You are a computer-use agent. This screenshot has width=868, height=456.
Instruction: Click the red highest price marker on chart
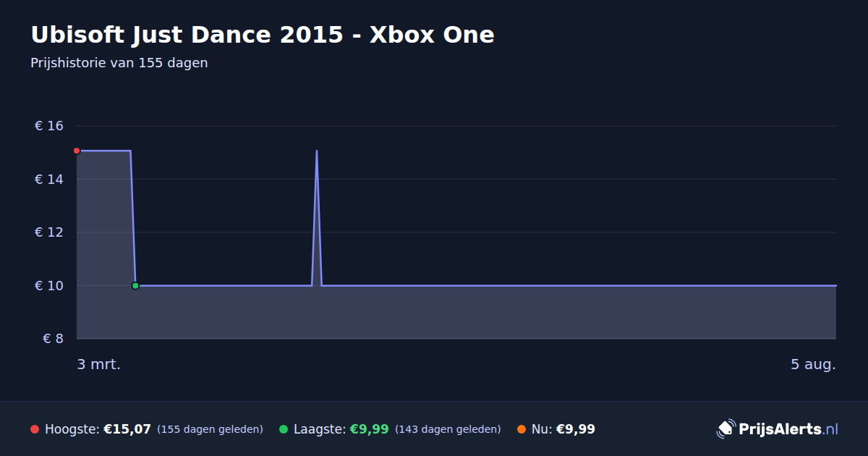77,151
